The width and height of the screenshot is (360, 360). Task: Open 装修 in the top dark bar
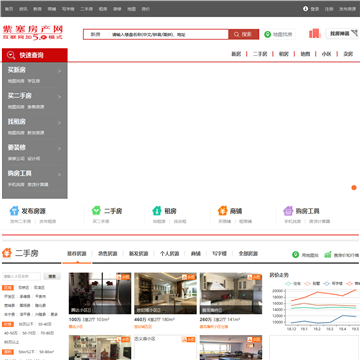[x=117, y=9]
